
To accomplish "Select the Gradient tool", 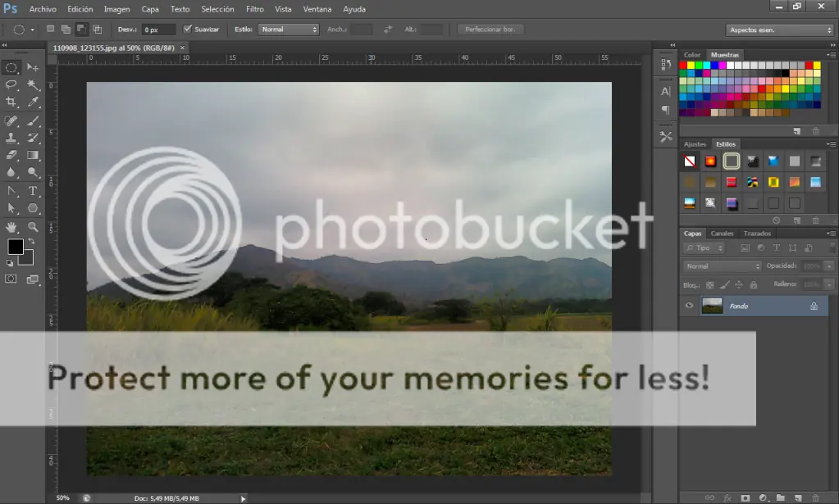I will click(33, 155).
